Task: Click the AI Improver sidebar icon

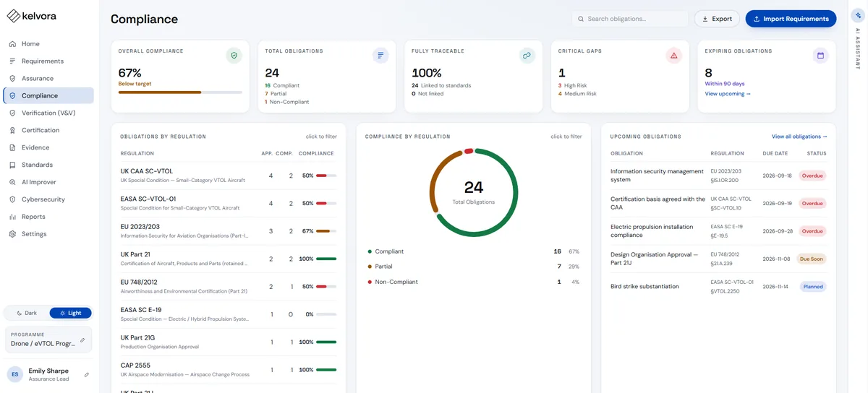Action: (13, 182)
